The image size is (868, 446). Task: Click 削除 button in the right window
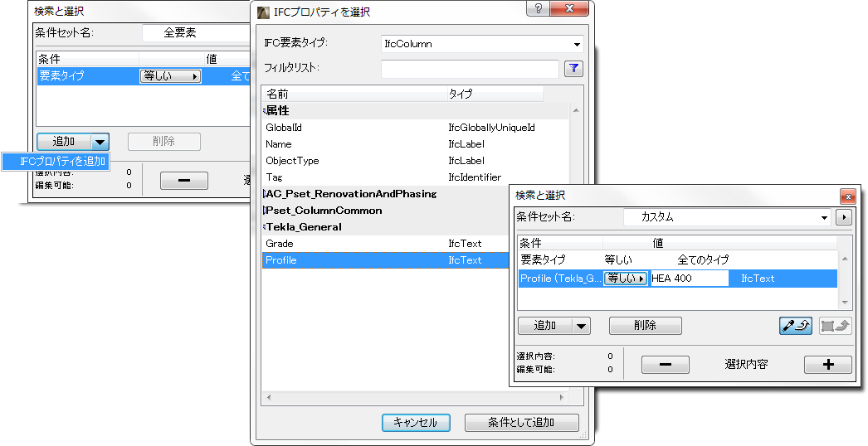[x=646, y=326]
